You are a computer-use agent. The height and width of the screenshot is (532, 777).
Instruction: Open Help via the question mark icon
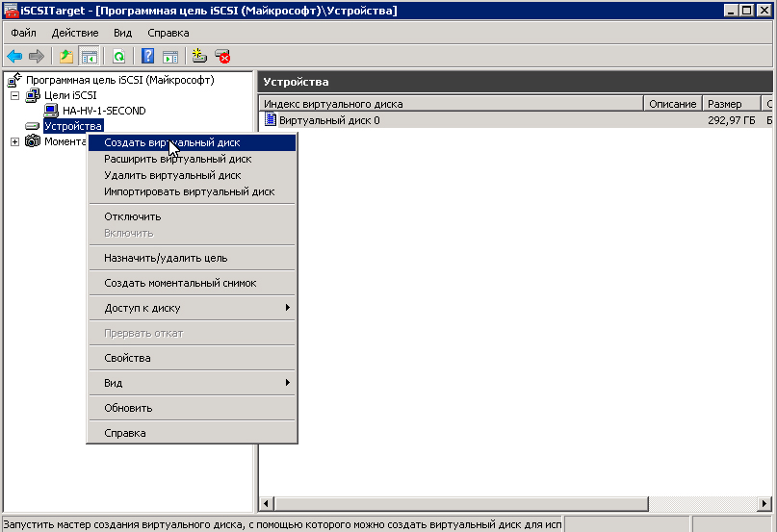coord(147,57)
